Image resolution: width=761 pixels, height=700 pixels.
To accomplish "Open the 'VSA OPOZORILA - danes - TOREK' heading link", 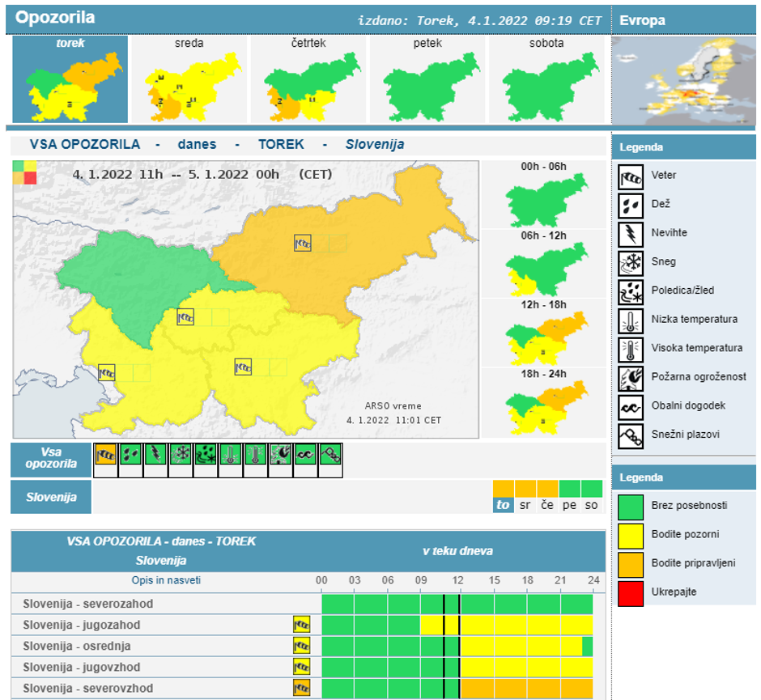I will (x=162, y=543).
